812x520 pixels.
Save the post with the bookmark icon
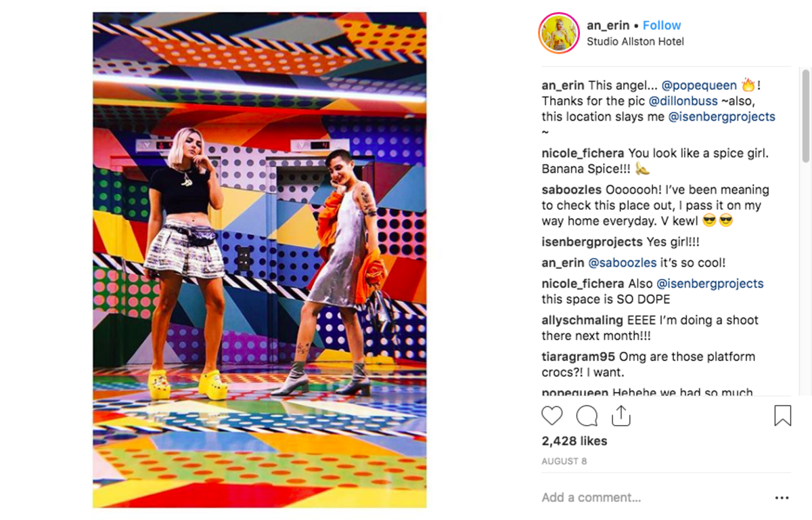tap(782, 415)
